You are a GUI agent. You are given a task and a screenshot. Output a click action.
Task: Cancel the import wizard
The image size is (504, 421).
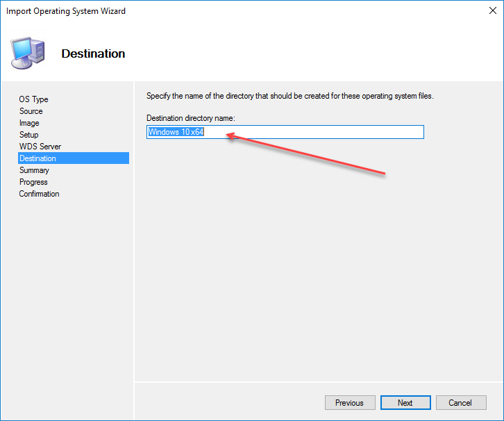pos(460,403)
